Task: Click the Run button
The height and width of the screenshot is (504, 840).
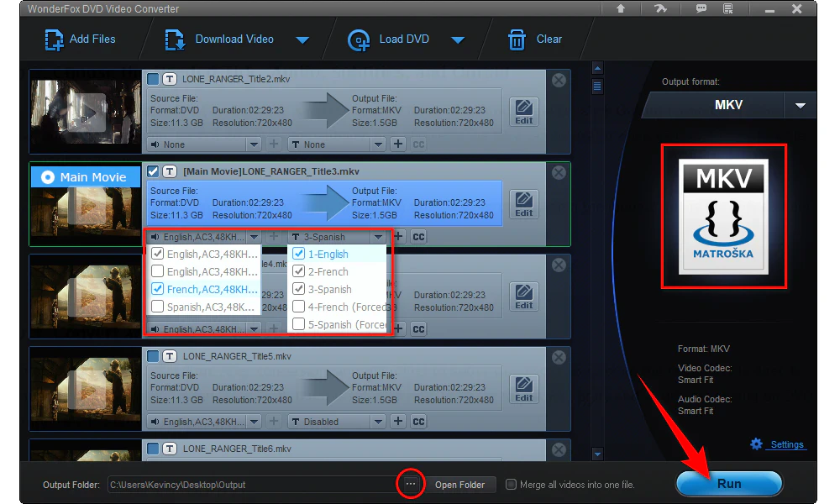Action: (x=729, y=484)
